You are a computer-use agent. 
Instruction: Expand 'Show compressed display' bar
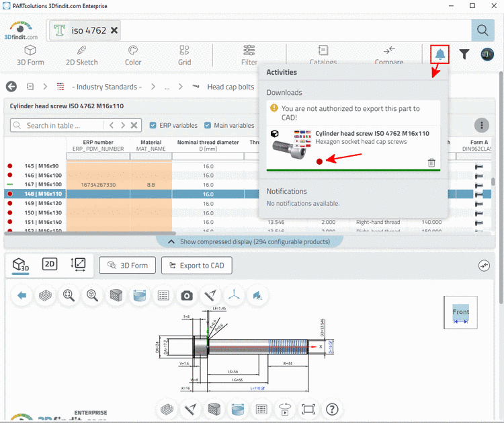[x=249, y=241]
